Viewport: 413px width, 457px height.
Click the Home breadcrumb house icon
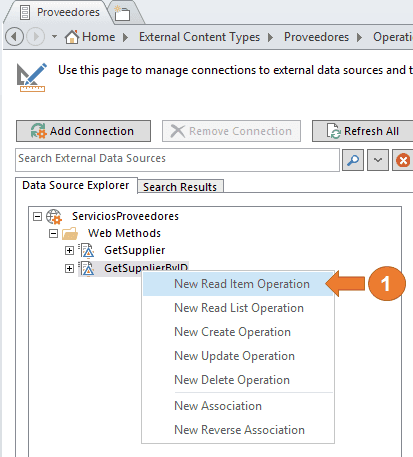[72, 37]
